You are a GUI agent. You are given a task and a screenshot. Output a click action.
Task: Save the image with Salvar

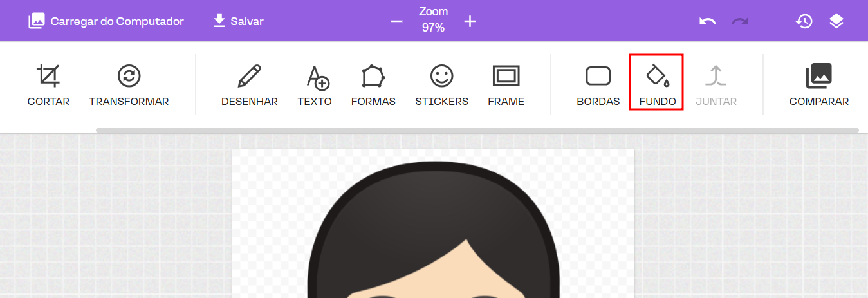pyautogui.click(x=238, y=21)
